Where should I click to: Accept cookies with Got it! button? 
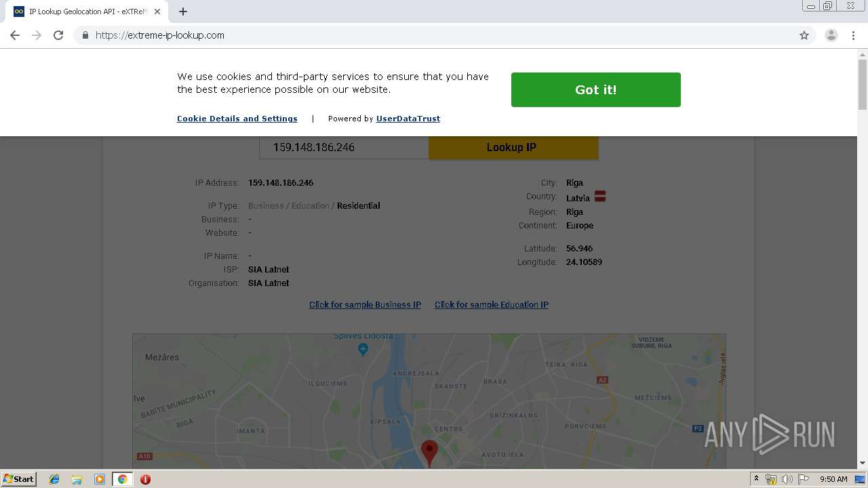click(596, 89)
